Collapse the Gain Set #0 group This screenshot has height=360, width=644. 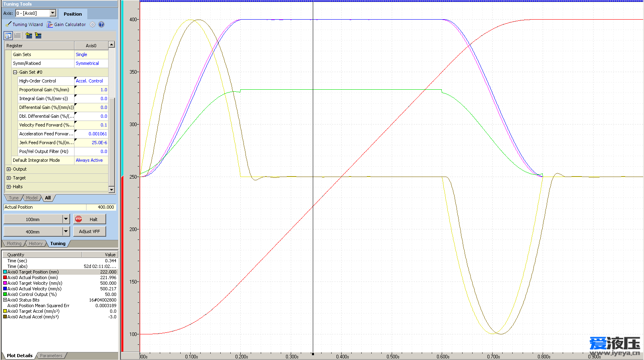coord(15,72)
